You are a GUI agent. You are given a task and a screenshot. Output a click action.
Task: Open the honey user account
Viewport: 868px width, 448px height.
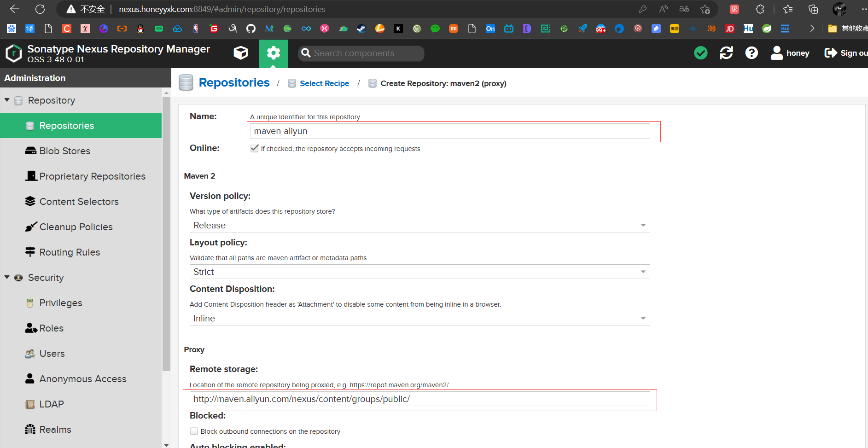(790, 53)
